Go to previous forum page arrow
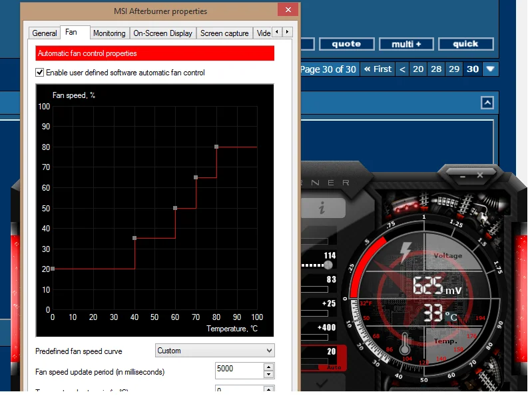The height and width of the screenshot is (396, 532). [402, 69]
